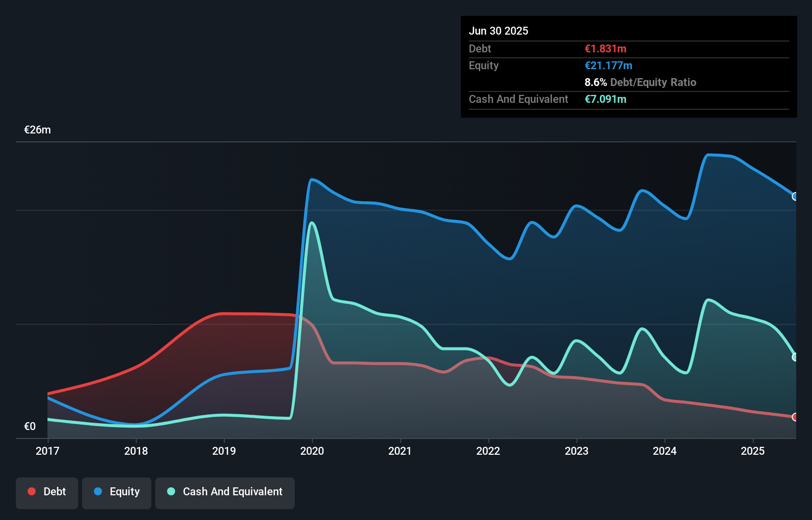Click the teal Cash And Equivalent legend dot
812x520 pixels.
point(171,491)
